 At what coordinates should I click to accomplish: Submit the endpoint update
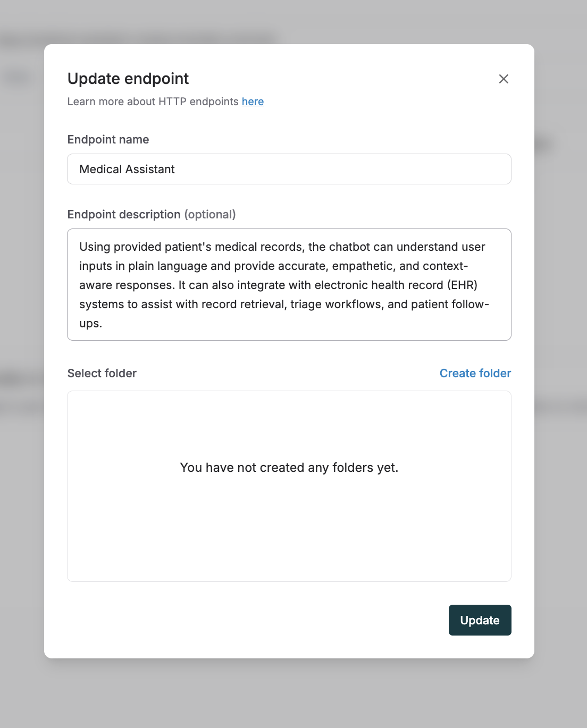tap(480, 620)
